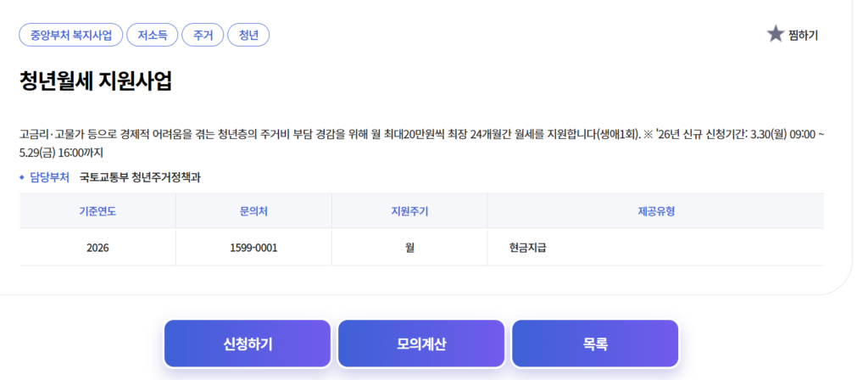Image resolution: width=868 pixels, height=380 pixels.
Task: Click the 국토교통부 청년주거정책과 text
Action: click(141, 177)
